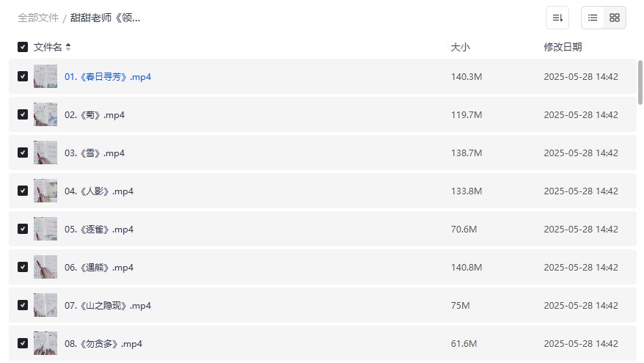
Task: Click the thumbnail icon of 08.《勿贪多》.mp4
Action: point(45,343)
